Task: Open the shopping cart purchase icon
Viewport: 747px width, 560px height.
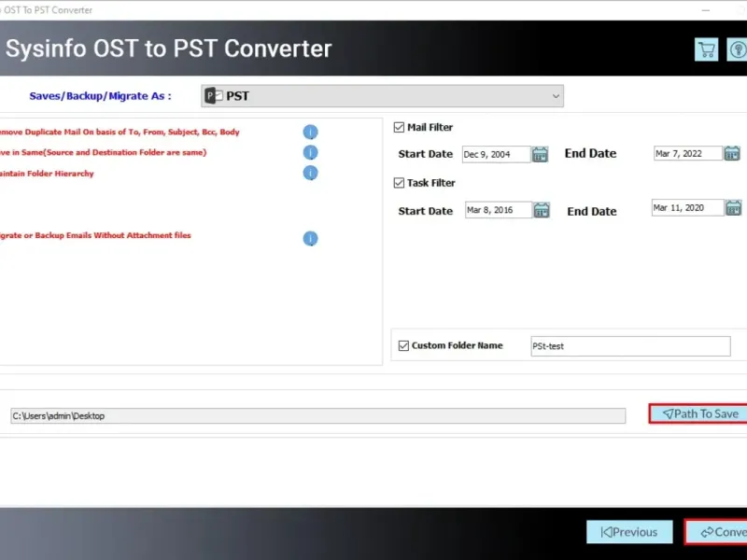Action: coord(706,49)
